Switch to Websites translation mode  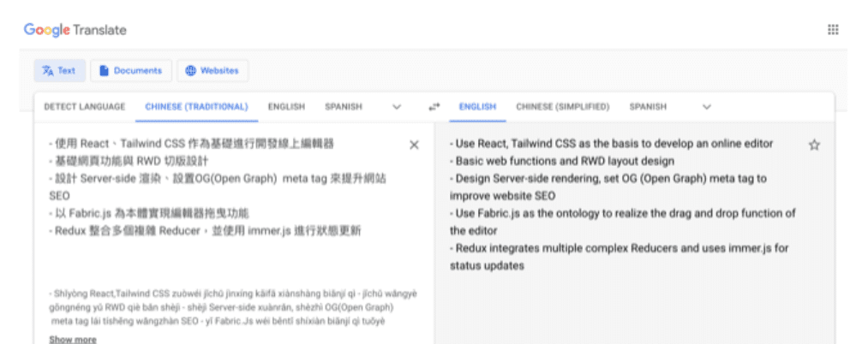(213, 71)
